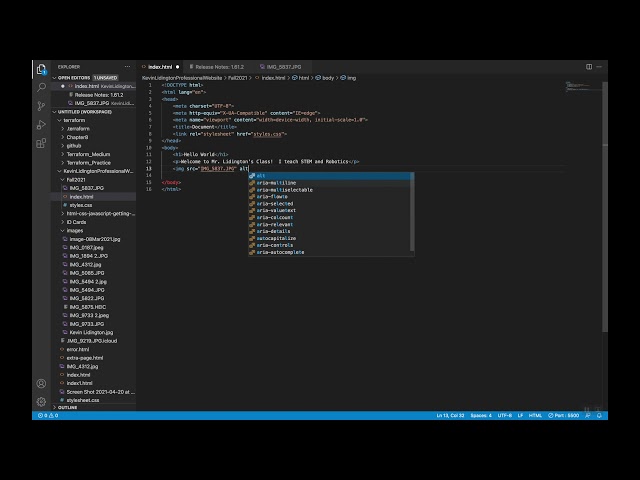Open the Accounts icon in activity bar

[x=41, y=383]
